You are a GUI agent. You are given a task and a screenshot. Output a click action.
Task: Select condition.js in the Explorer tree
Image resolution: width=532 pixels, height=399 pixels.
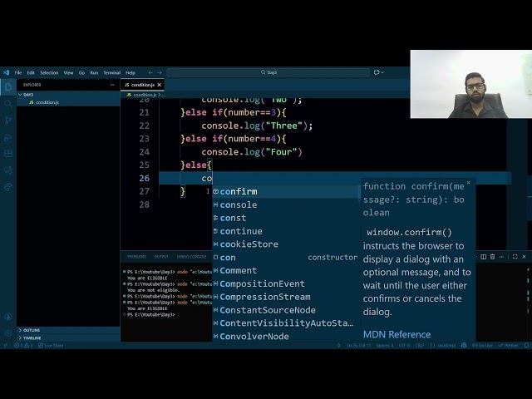coord(68,102)
